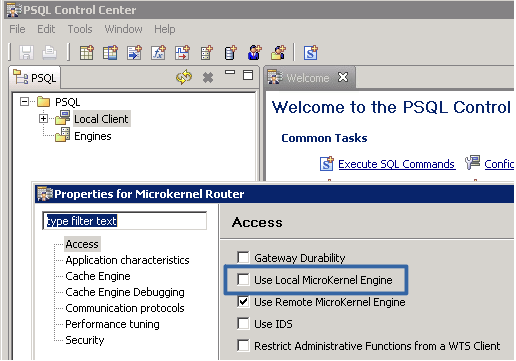Click the New Server toolbar icon
Screen dimensions: 516x361
tap(206, 53)
